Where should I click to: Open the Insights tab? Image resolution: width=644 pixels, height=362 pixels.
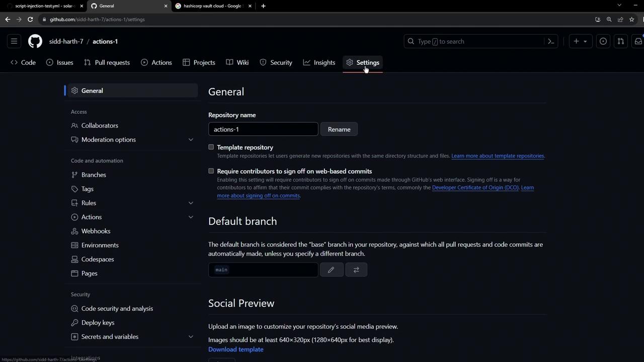319,62
